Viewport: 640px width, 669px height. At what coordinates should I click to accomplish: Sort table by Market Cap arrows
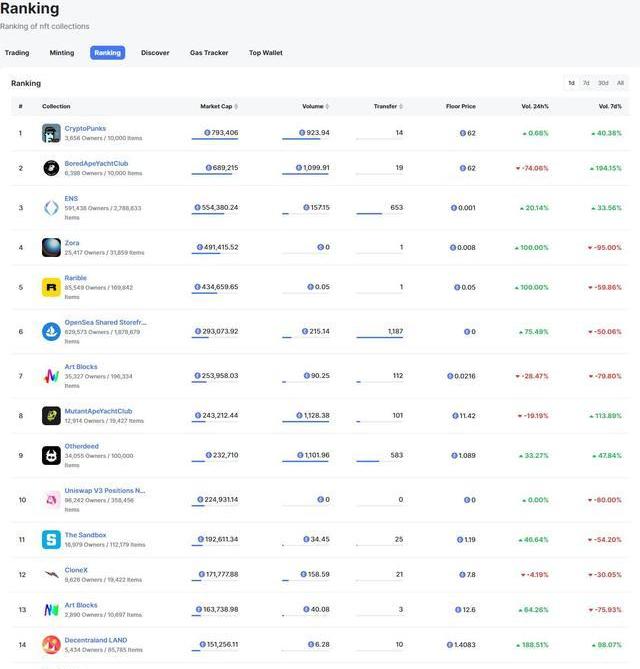236,106
